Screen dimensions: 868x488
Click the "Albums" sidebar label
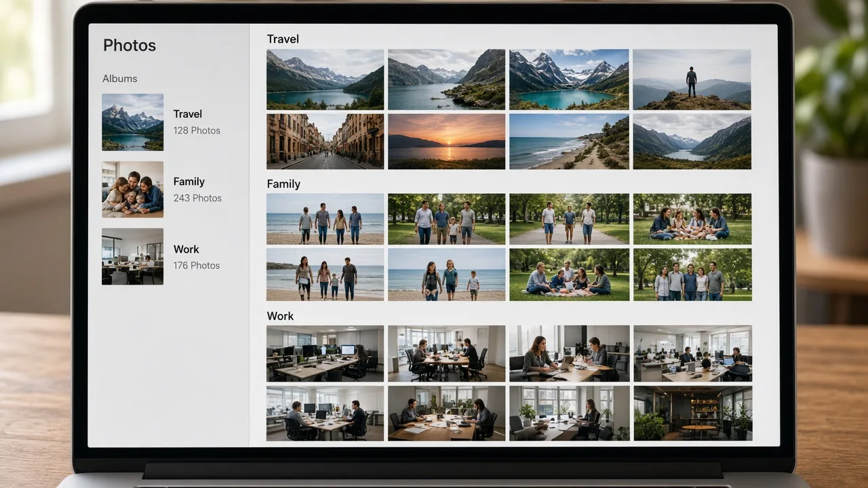pos(120,79)
